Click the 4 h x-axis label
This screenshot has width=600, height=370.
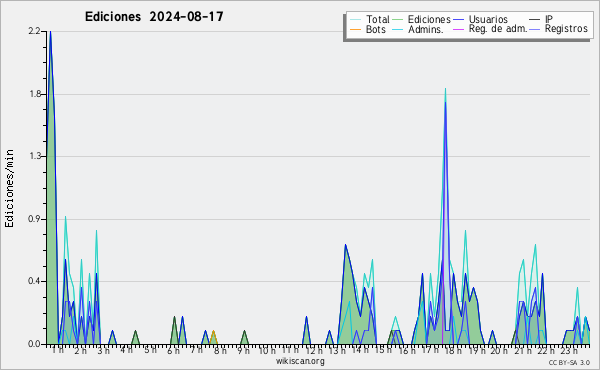click(127, 350)
